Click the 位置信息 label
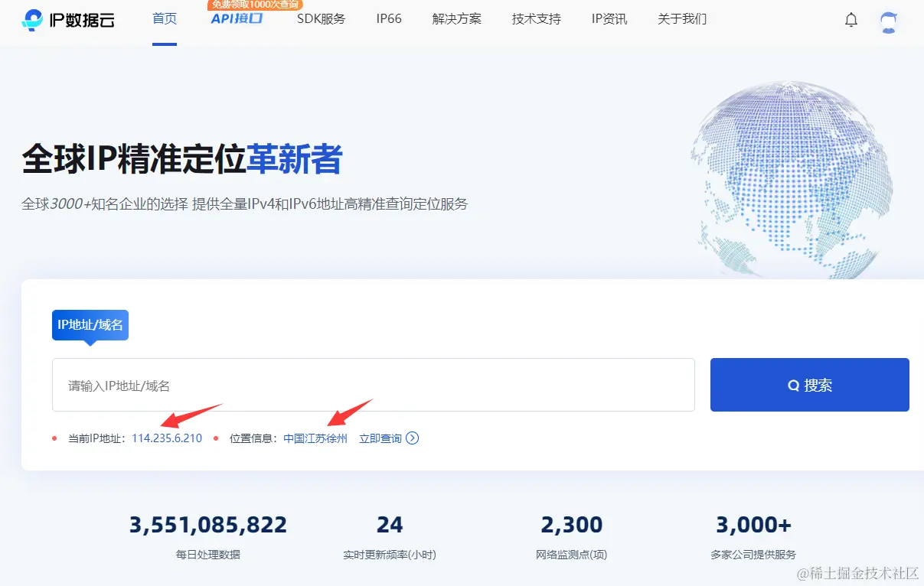924x586 pixels. [253, 438]
